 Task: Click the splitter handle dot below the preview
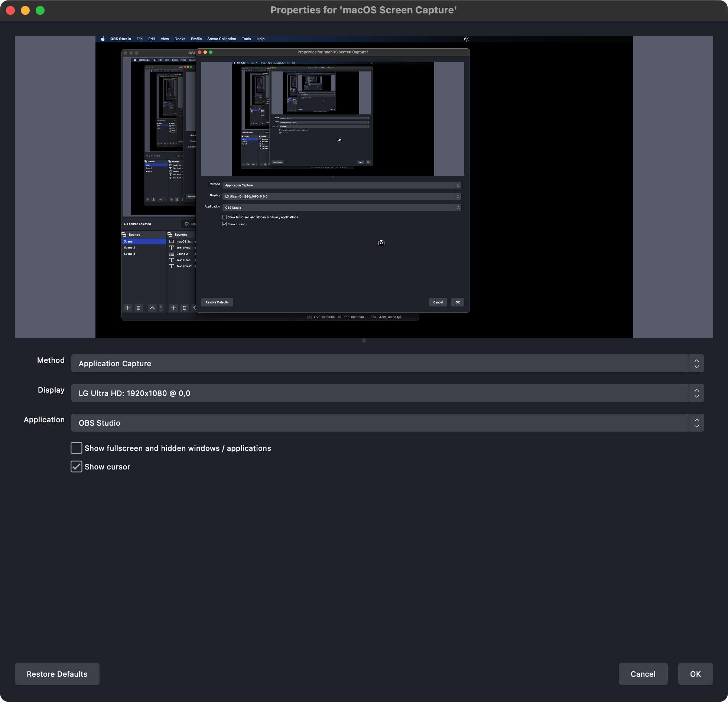tap(364, 341)
